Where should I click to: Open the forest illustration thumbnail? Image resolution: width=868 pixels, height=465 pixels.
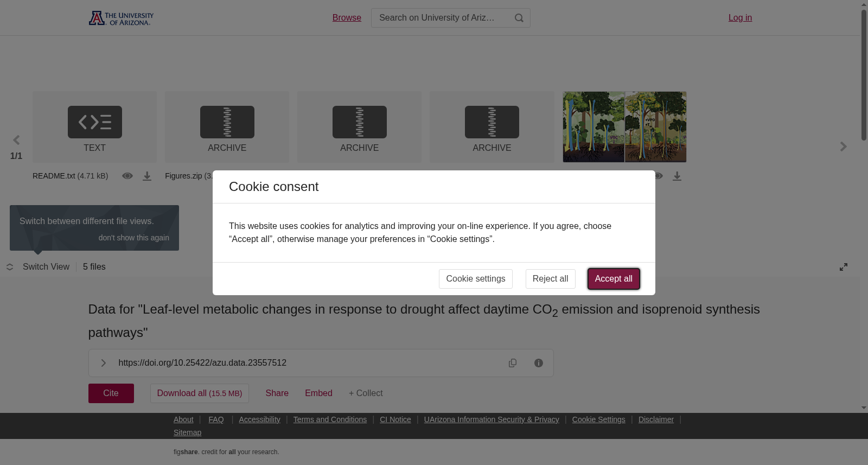[624, 127]
